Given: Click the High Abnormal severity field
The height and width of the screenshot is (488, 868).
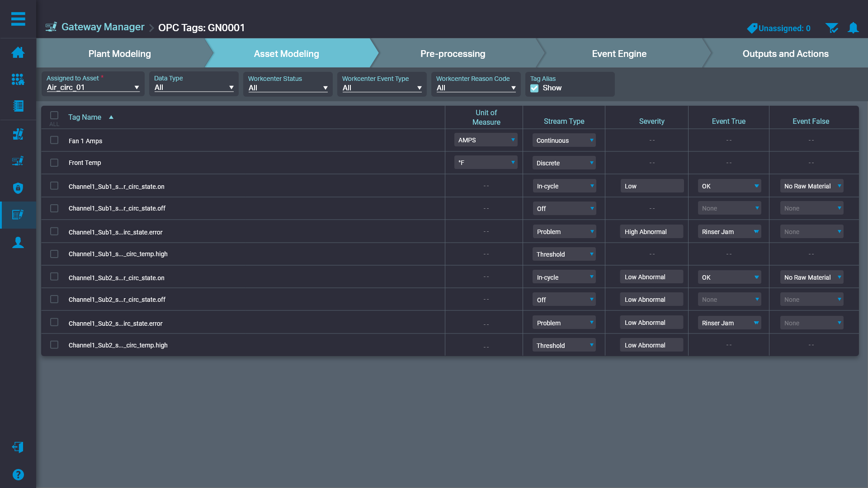Looking at the screenshot, I should pyautogui.click(x=651, y=232).
